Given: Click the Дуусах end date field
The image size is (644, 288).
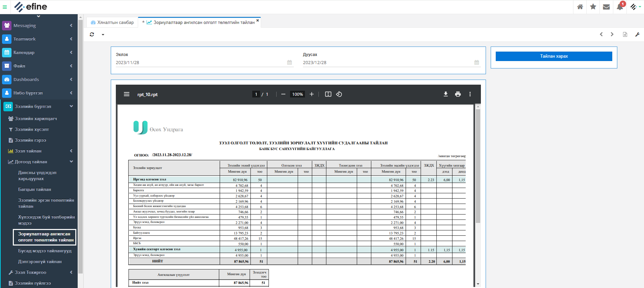Looking at the screenshot, I should click(x=392, y=62).
